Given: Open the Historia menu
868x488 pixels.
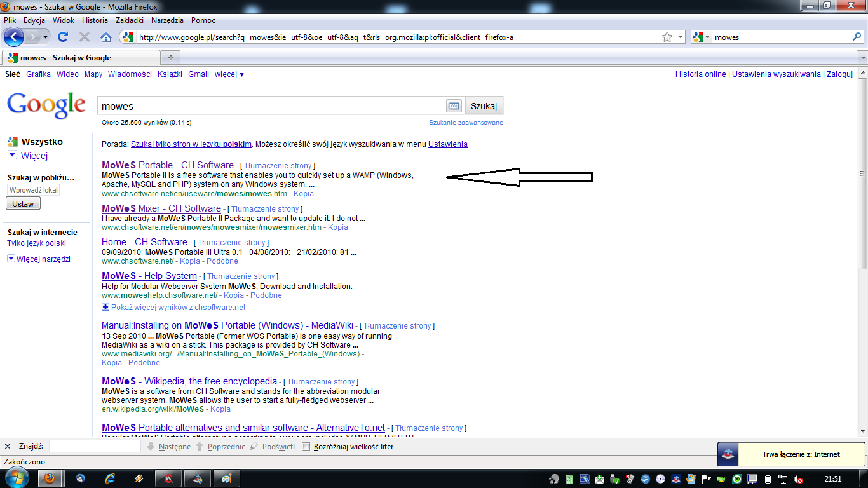Looking at the screenshot, I should click(95, 20).
